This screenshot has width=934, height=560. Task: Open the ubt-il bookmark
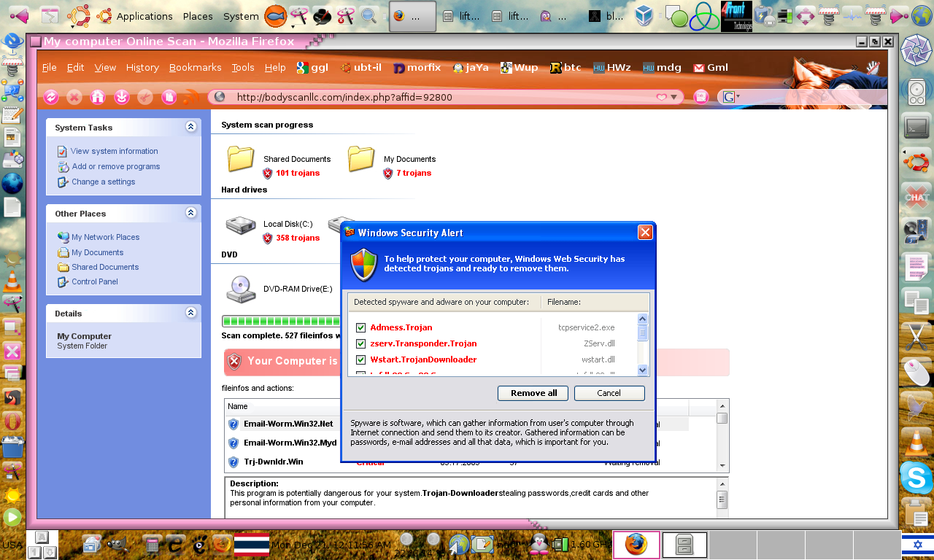click(361, 68)
